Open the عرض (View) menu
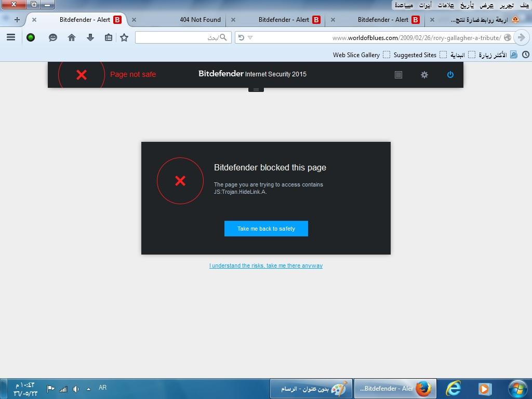532x399 pixels. click(486, 5)
